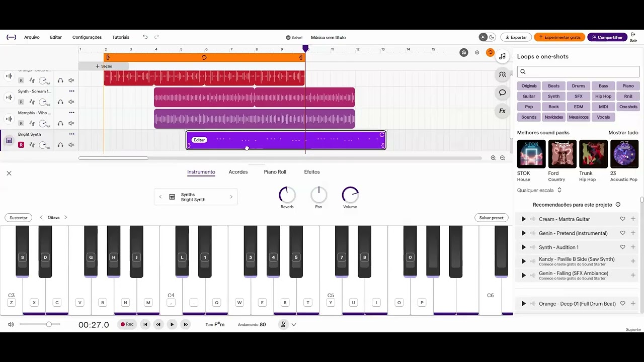
Task: Click the Experimentar grátis button
Action: (x=559, y=37)
